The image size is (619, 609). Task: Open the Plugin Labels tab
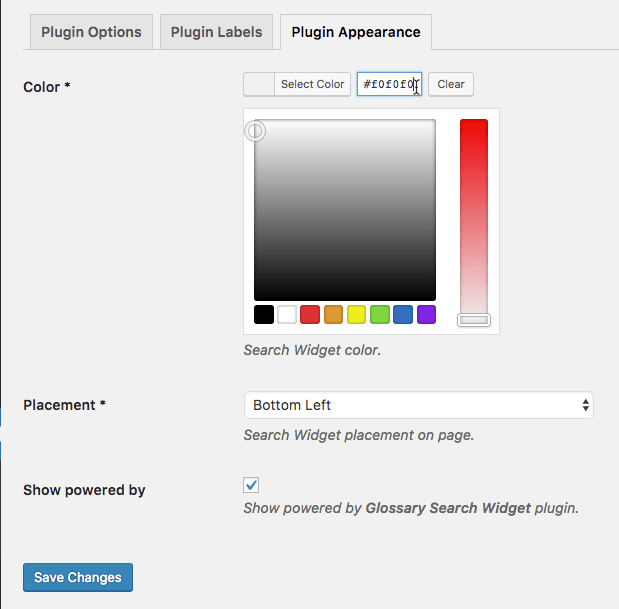pos(216,32)
